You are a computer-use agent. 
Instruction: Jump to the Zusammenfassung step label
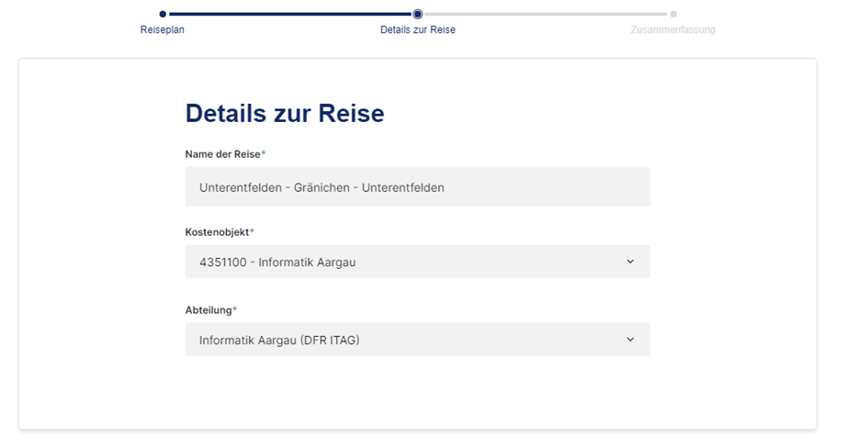pos(672,30)
